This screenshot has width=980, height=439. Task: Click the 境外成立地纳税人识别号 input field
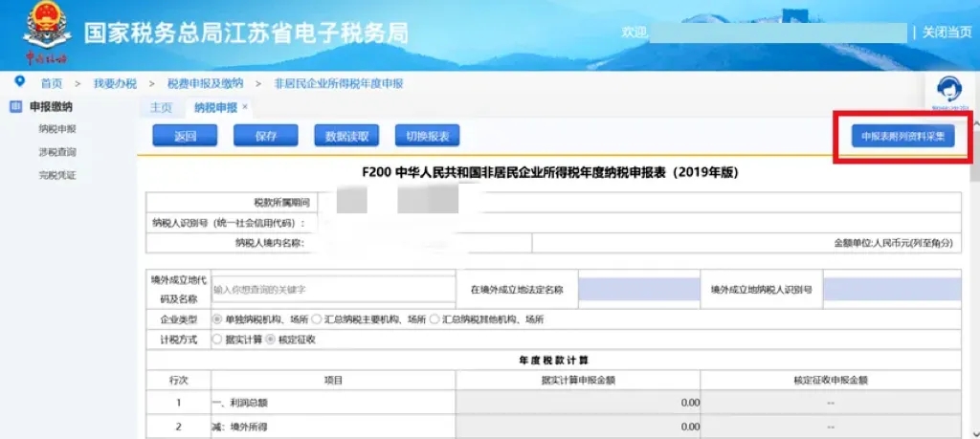tap(892, 290)
